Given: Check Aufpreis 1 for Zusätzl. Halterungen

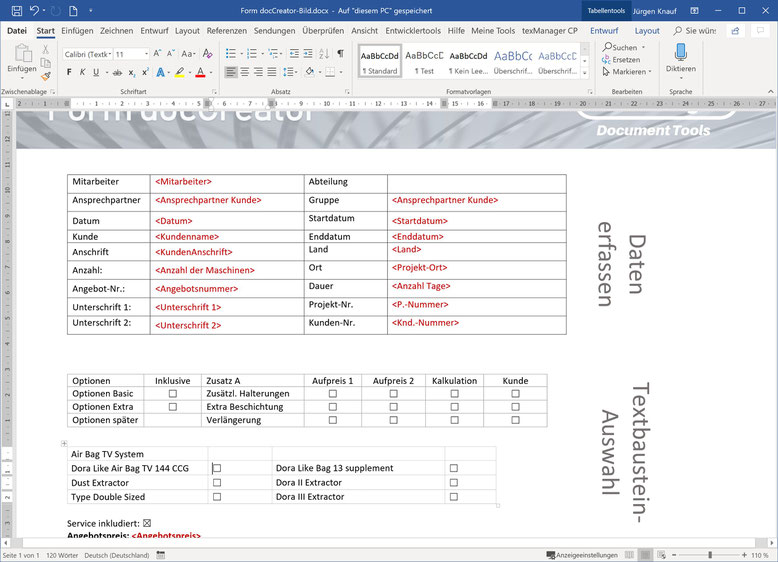Looking at the screenshot, I should point(333,394).
